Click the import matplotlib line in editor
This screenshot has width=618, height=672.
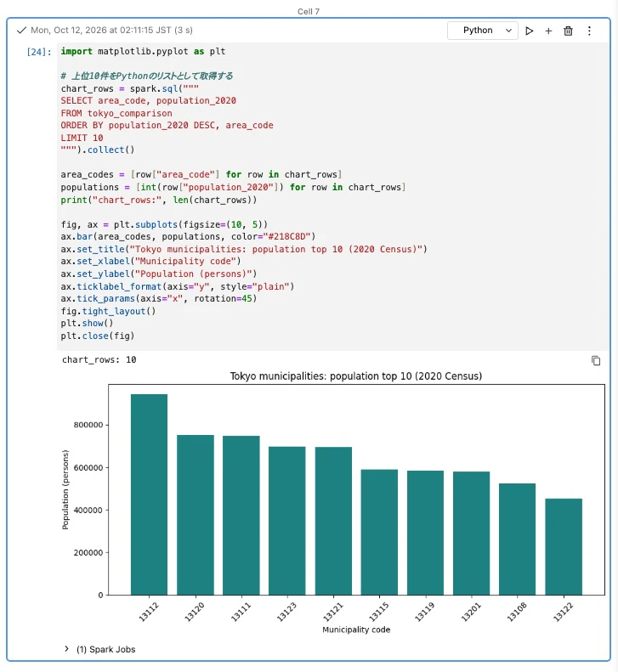[x=143, y=52]
